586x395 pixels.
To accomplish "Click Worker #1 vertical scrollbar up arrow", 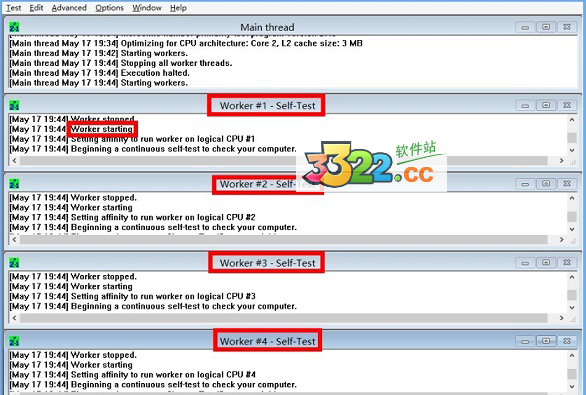I will (572, 120).
